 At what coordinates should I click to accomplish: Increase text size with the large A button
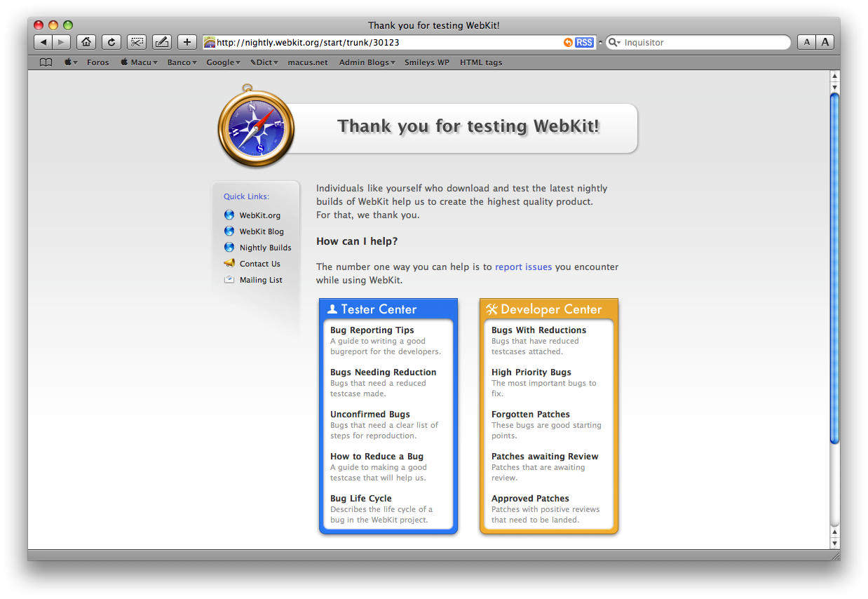point(825,42)
